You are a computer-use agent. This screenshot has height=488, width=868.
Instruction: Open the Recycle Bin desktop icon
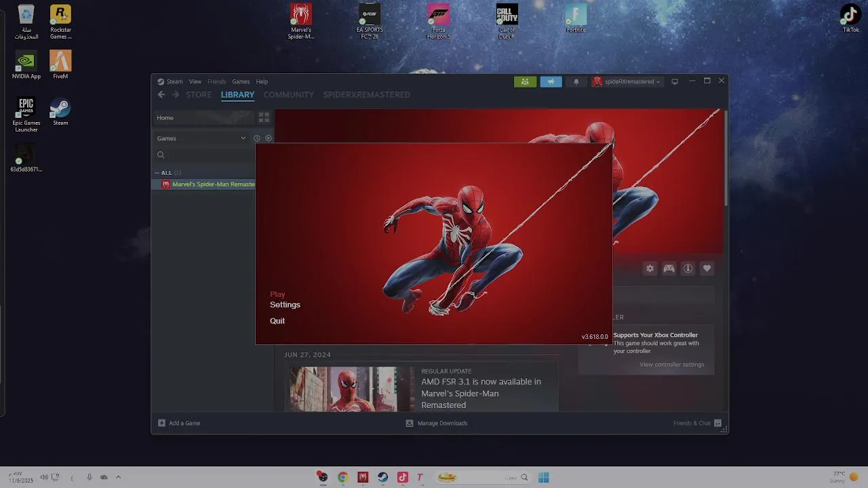tap(26, 22)
